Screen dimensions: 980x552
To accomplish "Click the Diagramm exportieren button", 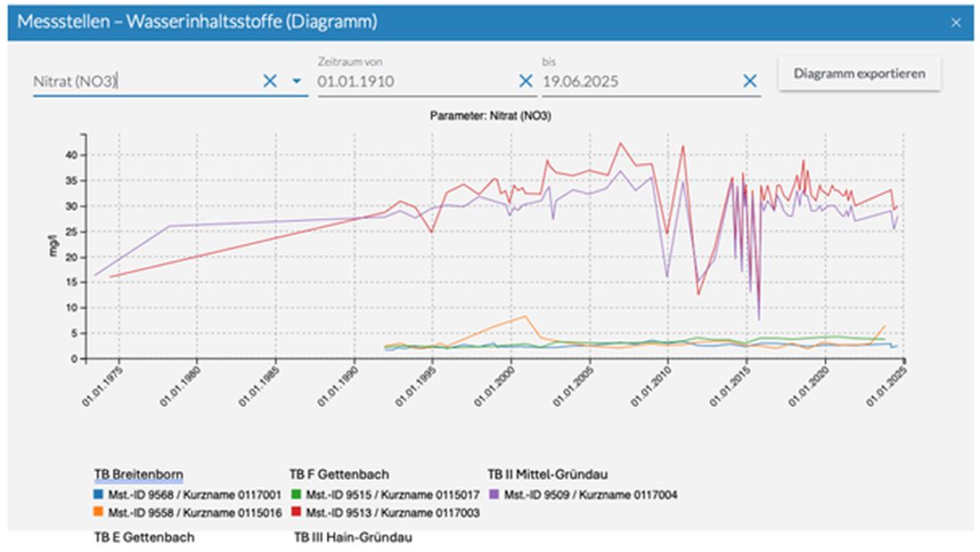I will pos(859,74).
